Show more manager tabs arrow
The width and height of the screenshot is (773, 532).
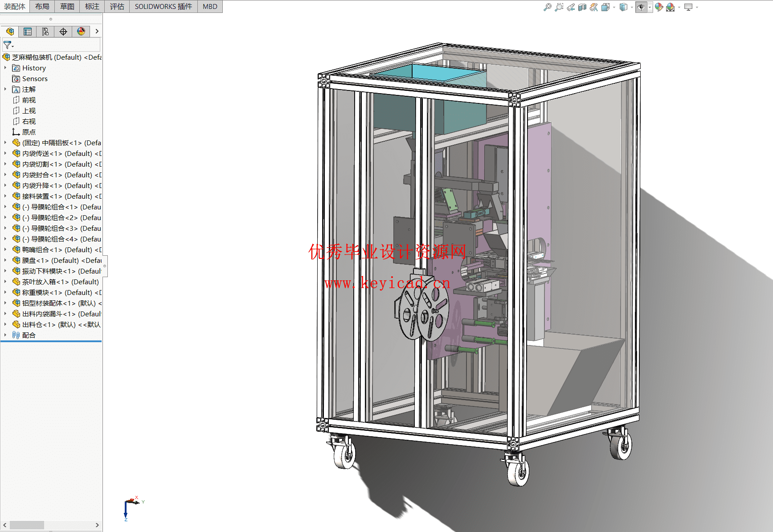97,32
